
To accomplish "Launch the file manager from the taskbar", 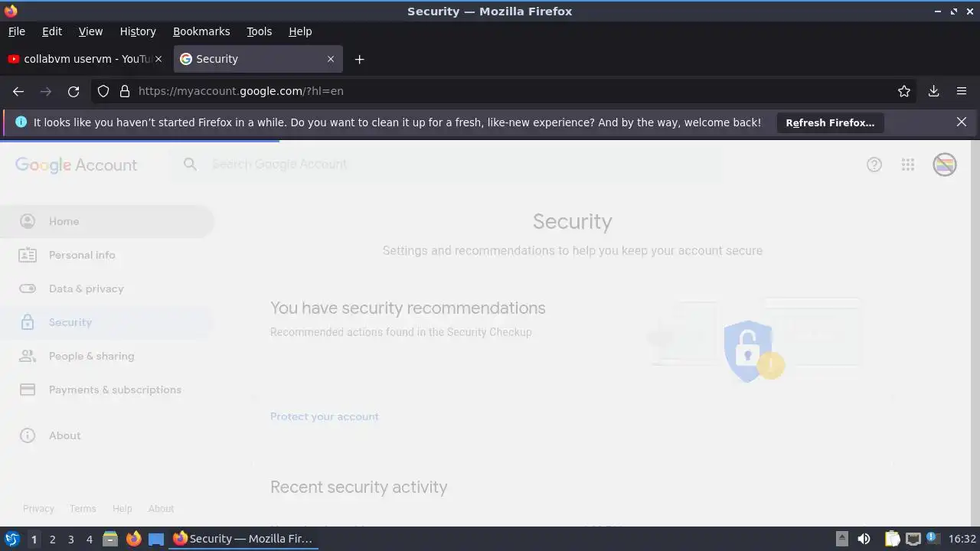I will (110, 539).
